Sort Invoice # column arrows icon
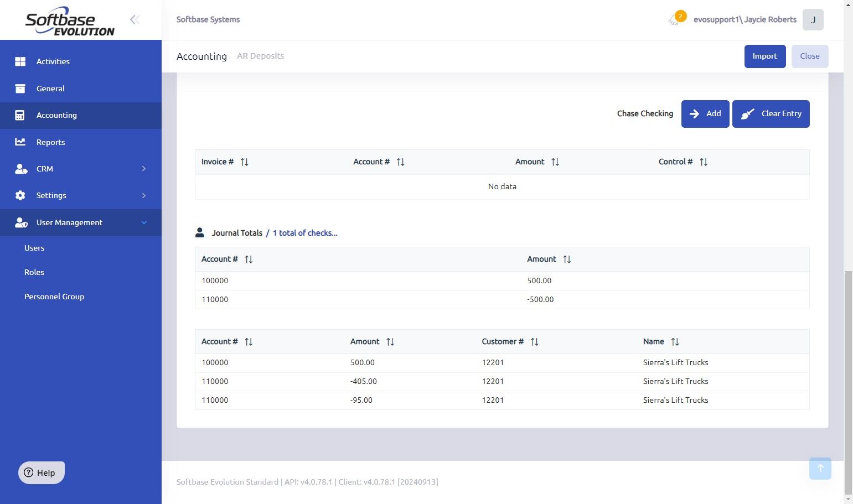This screenshot has width=853, height=504. point(244,162)
